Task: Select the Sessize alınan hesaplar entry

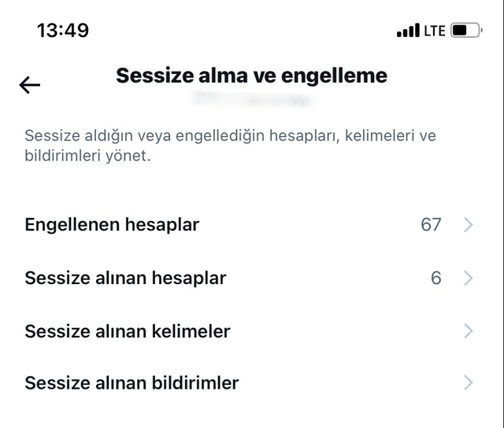Action: 125,279
